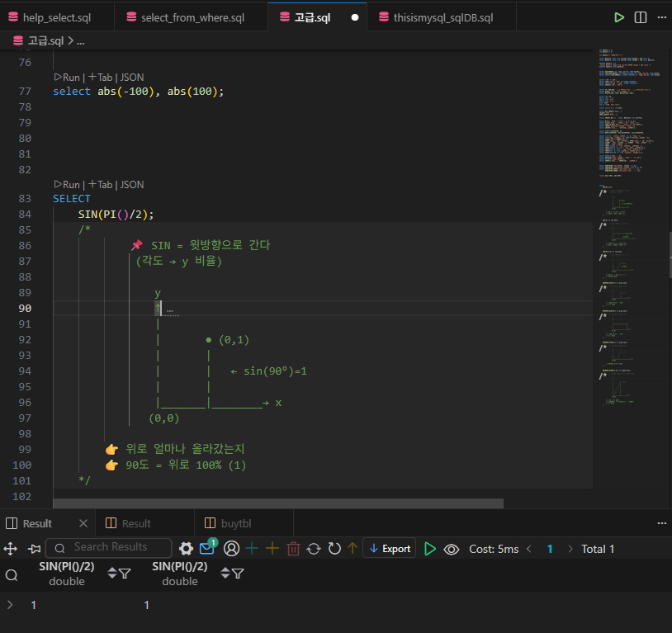The image size is (672, 633).
Task: Pin the result panel with the pin icon
Action: tap(35, 549)
